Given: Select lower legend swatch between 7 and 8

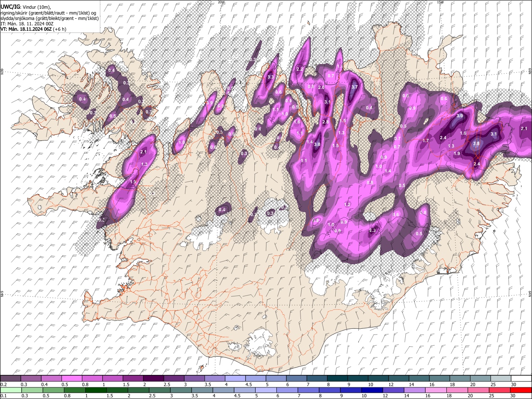Looking at the screenshot, I should 309,390.
